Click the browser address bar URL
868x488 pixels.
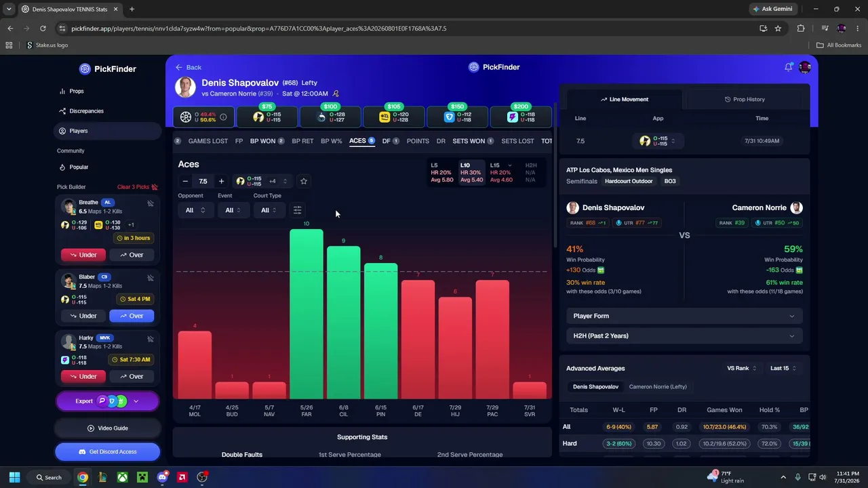[258, 28]
